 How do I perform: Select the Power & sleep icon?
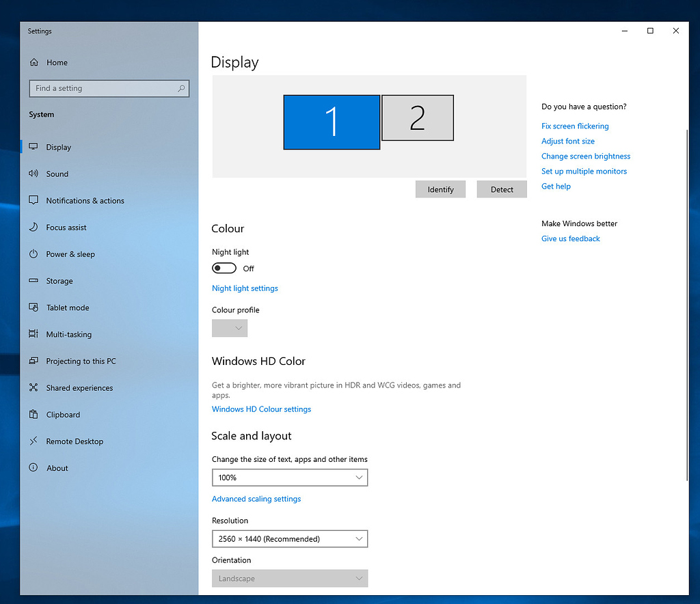click(33, 253)
